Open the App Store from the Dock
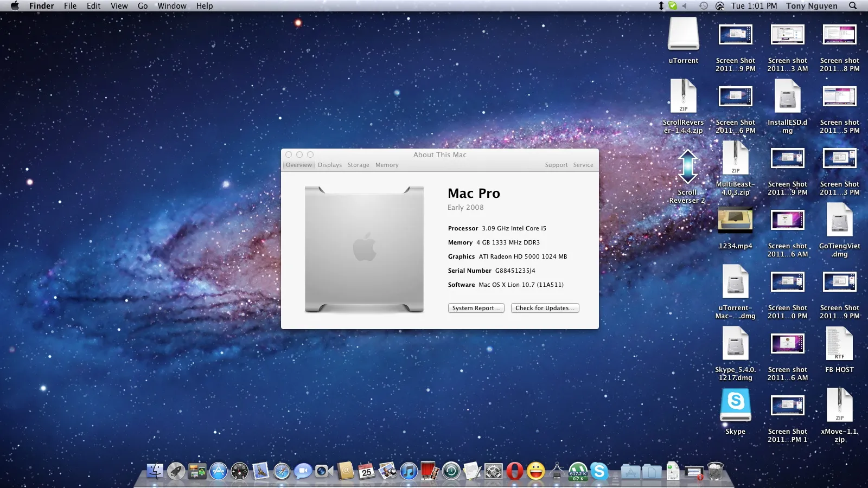868x488 pixels. click(x=218, y=472)
